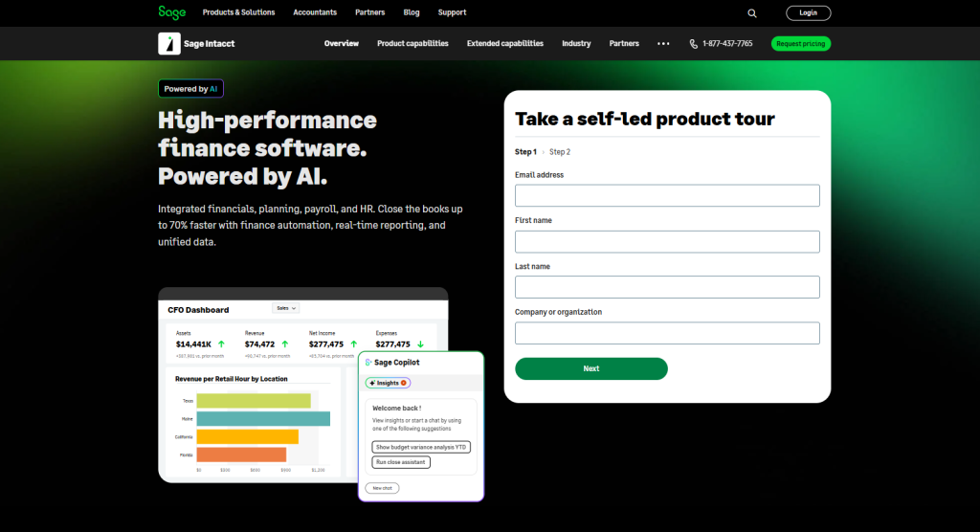Screen dimensions: 980x532
Task: Click the Step 1 label
Action: pos(525,152)
